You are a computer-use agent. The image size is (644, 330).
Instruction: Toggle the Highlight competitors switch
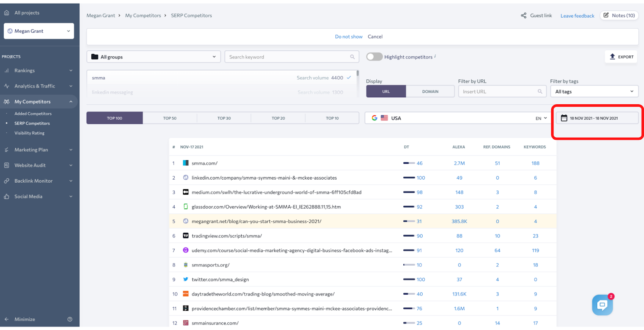pos(374,57)
